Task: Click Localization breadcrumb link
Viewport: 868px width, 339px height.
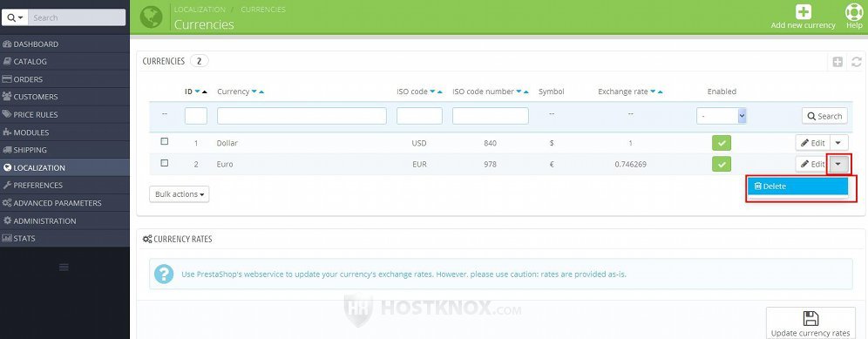Action: 200,10
